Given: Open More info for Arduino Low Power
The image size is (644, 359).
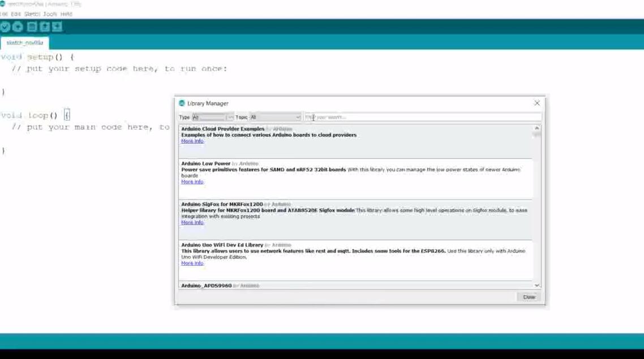Looking at the screenshot, I should (x=192, y=181).
